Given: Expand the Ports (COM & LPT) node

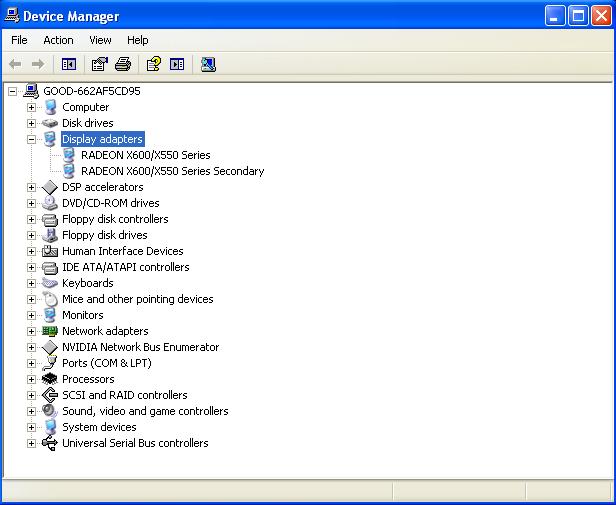Looking at the screenshot, I should [x=31, y=364].
